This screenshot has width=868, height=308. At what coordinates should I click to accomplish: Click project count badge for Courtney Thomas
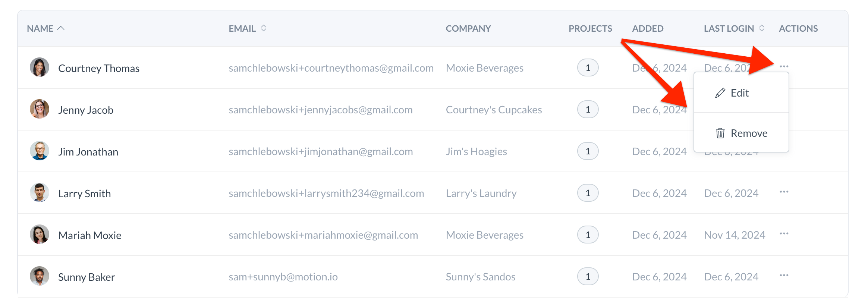pyautogui.click(x=588, y=68)
